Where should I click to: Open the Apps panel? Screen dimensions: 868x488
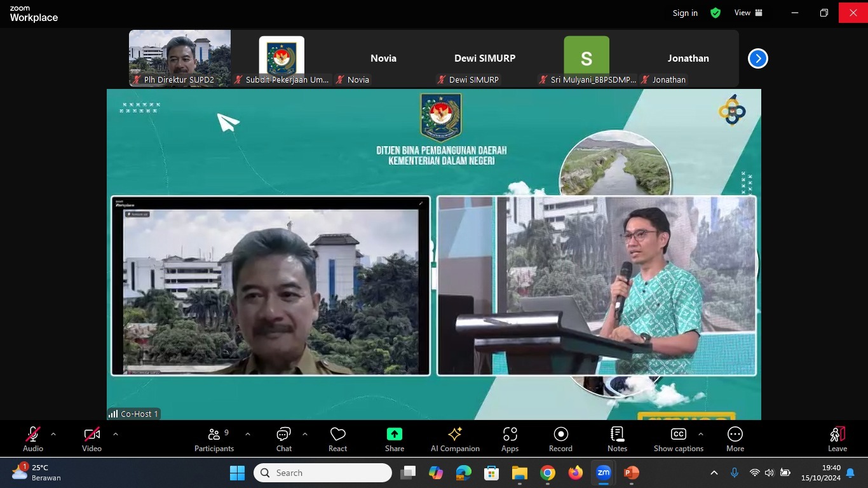point(510,439)
